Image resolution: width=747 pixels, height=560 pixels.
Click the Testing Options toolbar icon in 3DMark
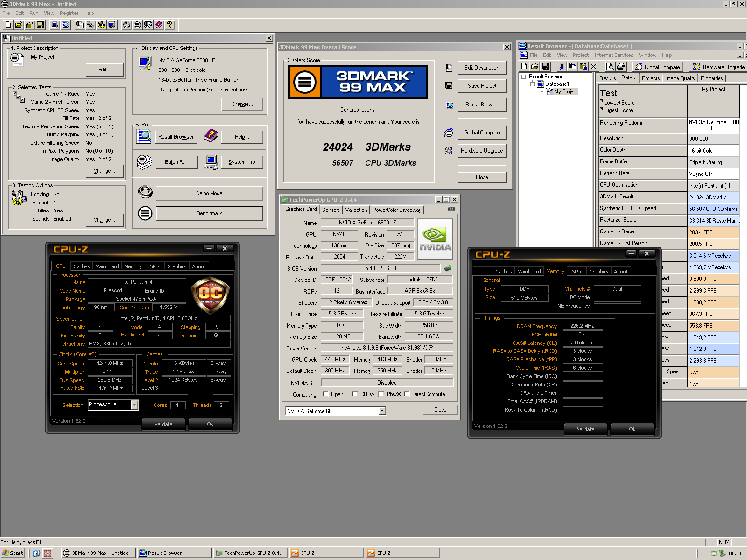coord(101,25)
